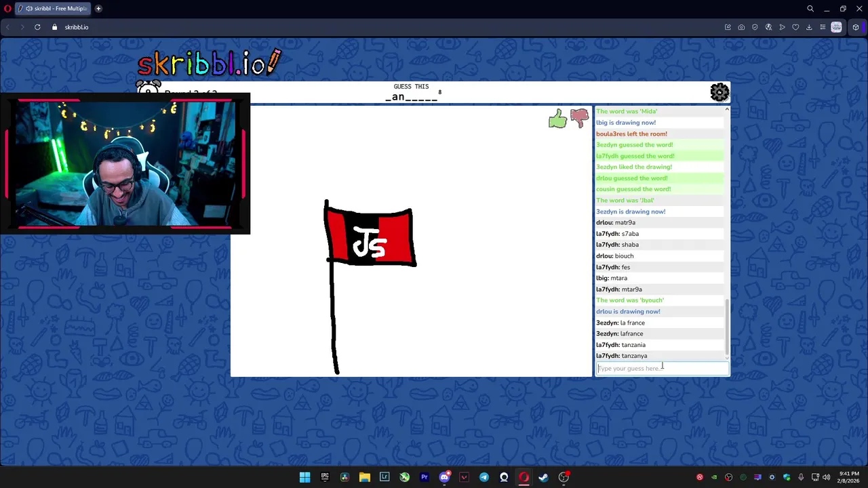
Task: Select chat message "la7fydh: shaba"
Action: (617, 245)
